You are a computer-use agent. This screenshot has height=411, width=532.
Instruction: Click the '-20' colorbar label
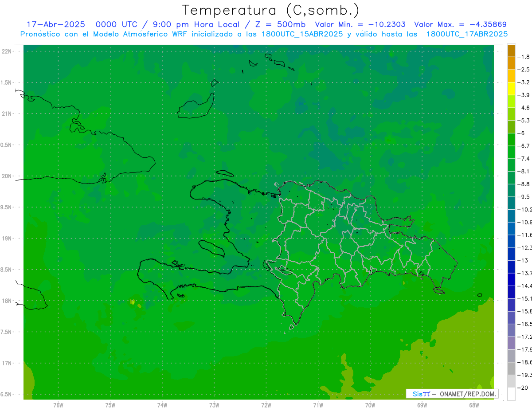coord(523,388)
